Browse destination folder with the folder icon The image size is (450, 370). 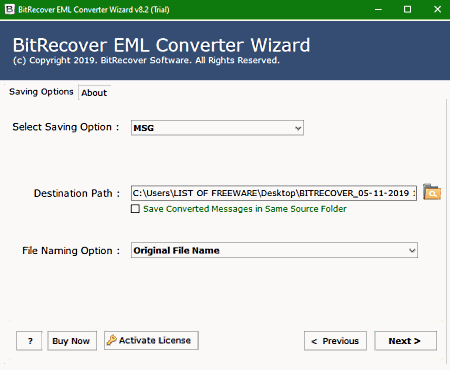point(432,192)
